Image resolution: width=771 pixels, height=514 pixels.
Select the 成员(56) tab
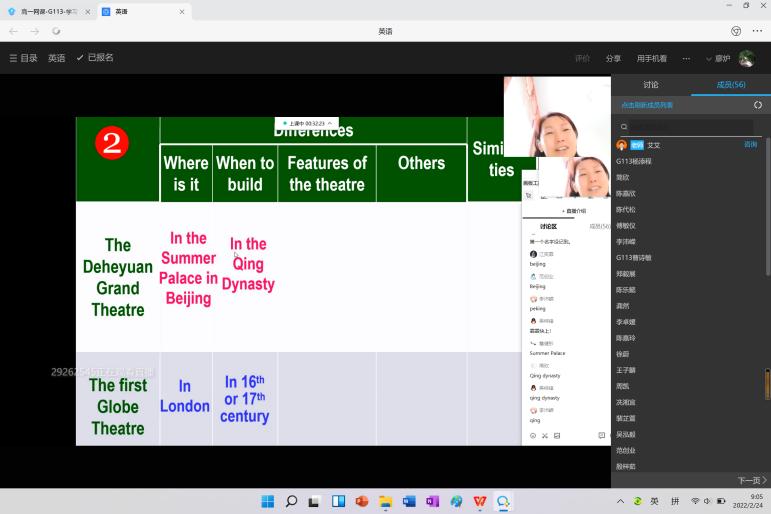731,85
